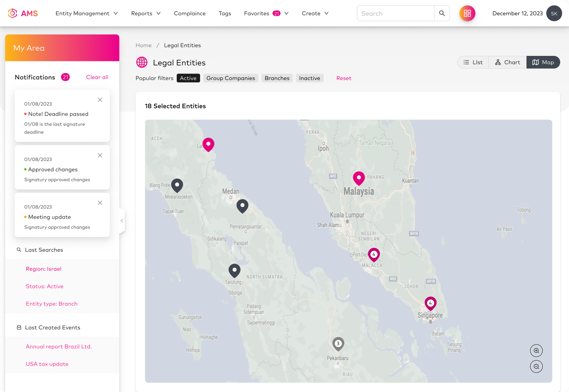The width and height of the screenshot is (569, 392).
Task: Switch to Map view
Action: point(543,62)
